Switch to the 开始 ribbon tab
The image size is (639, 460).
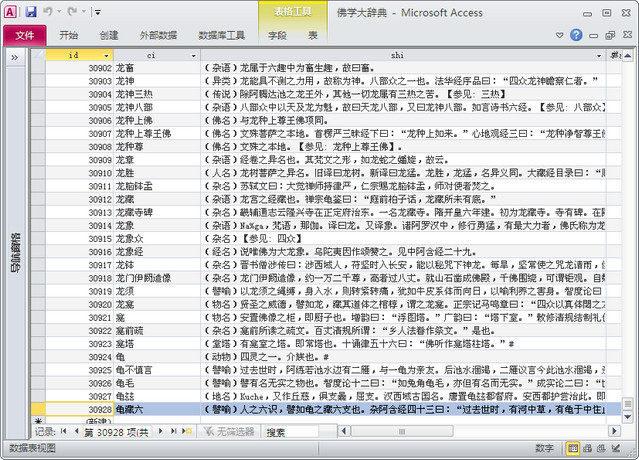point(68,35)
